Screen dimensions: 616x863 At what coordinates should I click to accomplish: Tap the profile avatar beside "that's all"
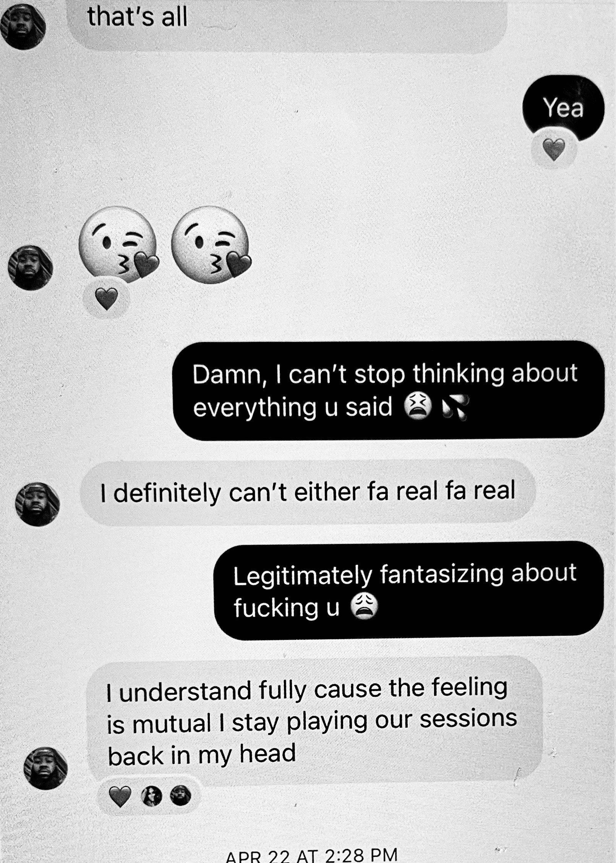pyautogui.click(x=23, y=26)
